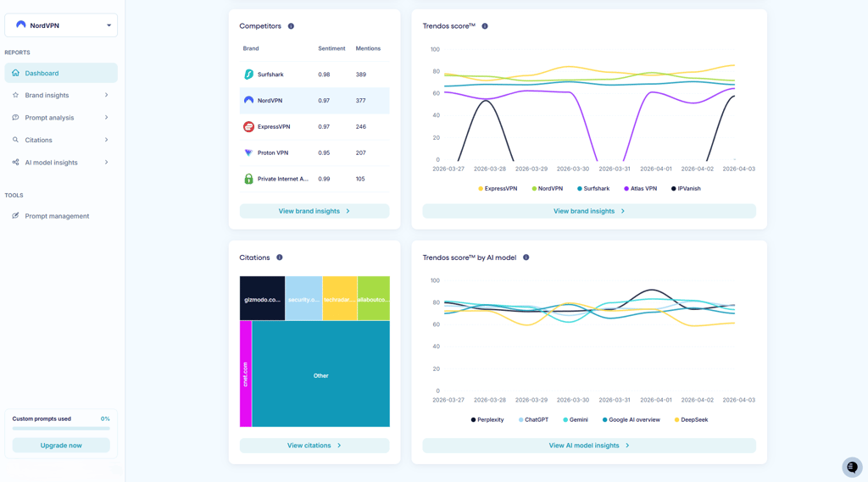The height and width of the screenshot is (482, 868).
Task: Toggle Atlas VPN legend item
Action: point(641,189)
